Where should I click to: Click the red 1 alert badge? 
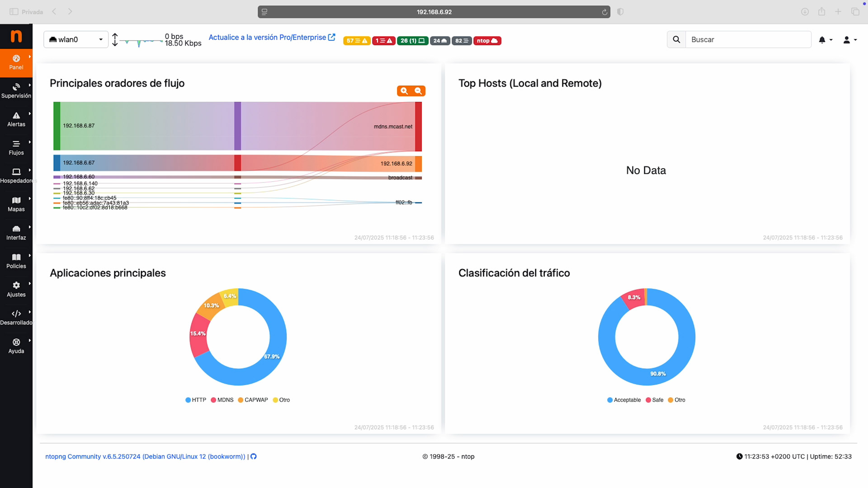coord(384,41)
